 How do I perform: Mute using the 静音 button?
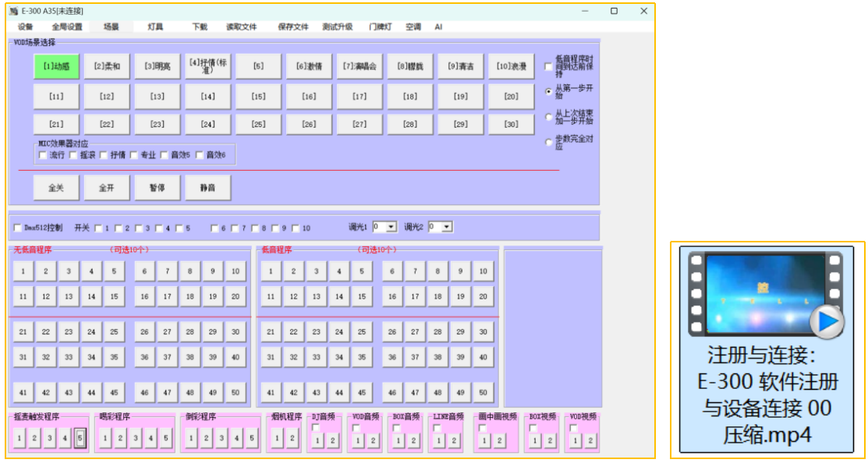pyautogui.click(x=207, y=188)
